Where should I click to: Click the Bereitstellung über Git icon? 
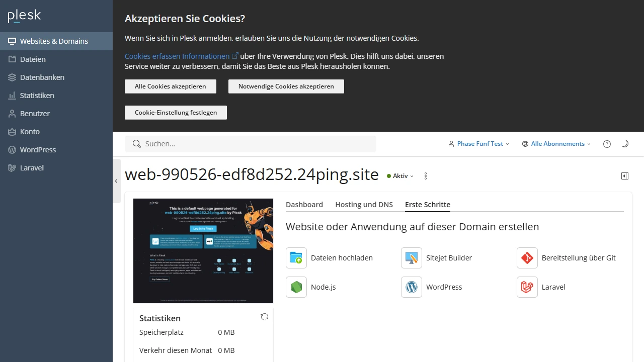(x=527, y=258)
